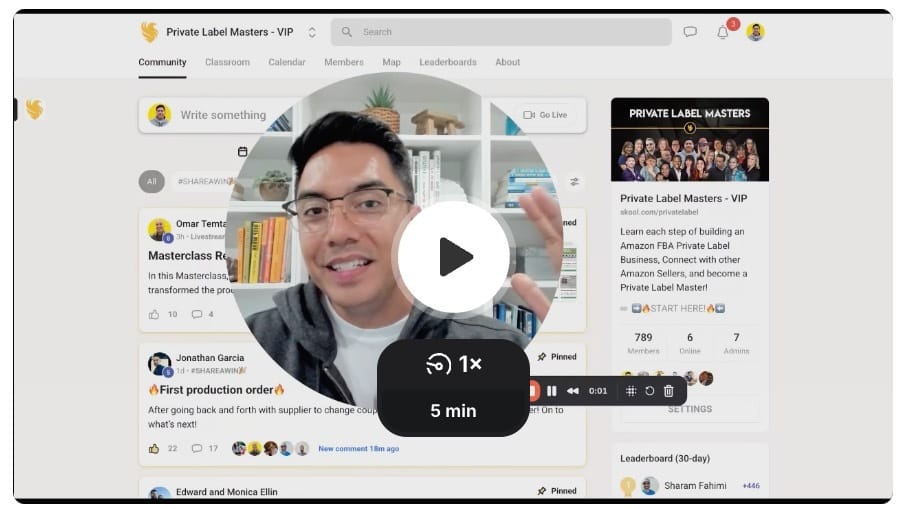
Task: View the 789 Members count
Action: [643, 343]
